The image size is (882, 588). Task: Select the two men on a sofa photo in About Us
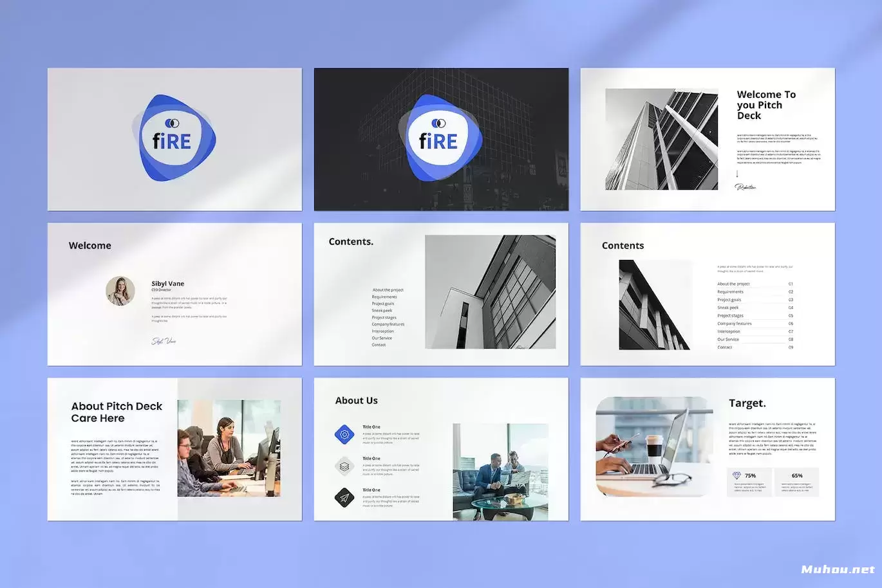pos(500,472)
